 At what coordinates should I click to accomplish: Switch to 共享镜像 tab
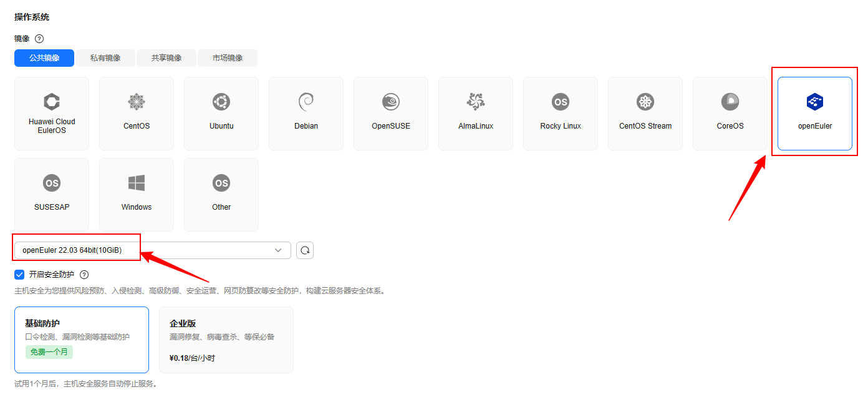point(166,58)
